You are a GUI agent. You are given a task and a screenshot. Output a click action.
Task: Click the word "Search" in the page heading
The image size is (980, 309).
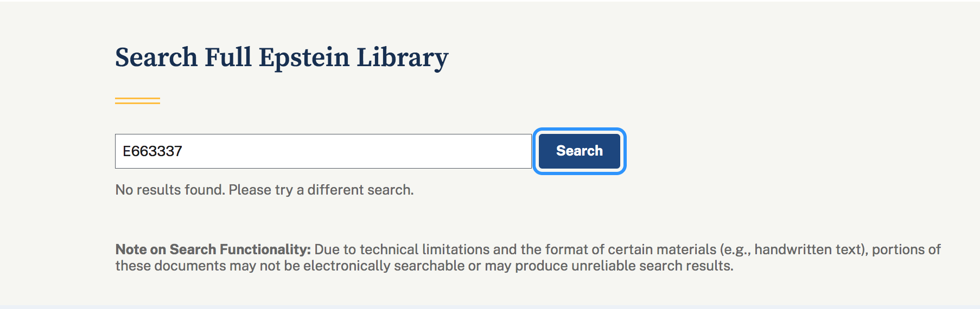point(156,57)
